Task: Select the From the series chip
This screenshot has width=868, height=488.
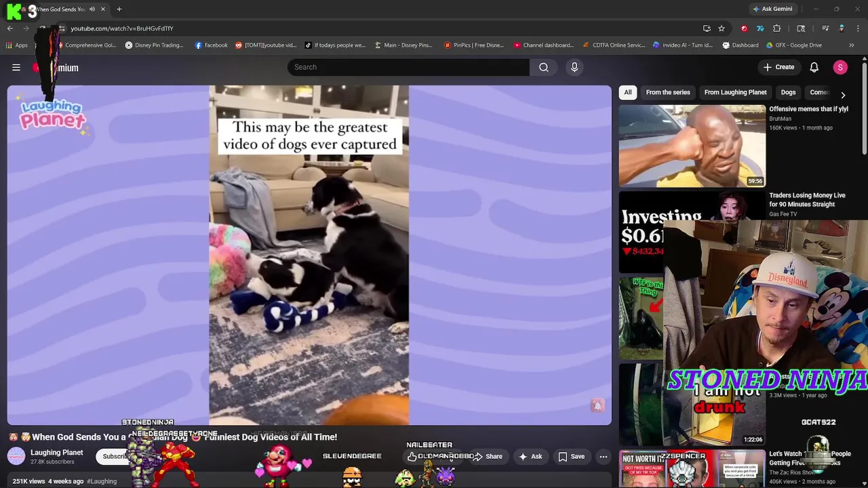Action: [x=668, y=92]
